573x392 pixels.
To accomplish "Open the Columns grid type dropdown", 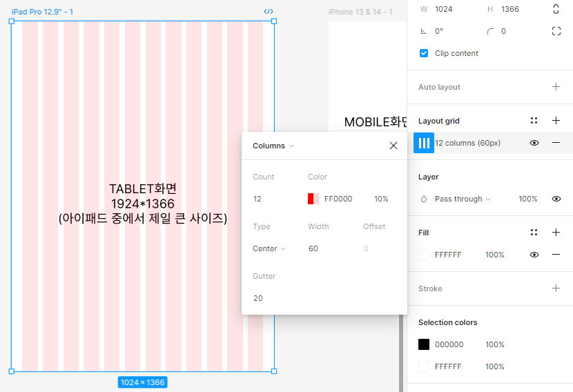I will coord(273,146).
